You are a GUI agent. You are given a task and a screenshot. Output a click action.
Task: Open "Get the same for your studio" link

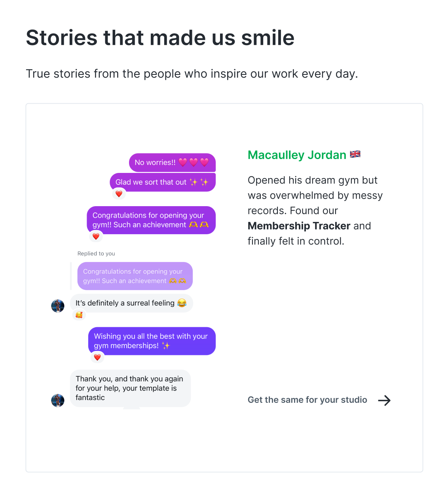pos(307,400)
